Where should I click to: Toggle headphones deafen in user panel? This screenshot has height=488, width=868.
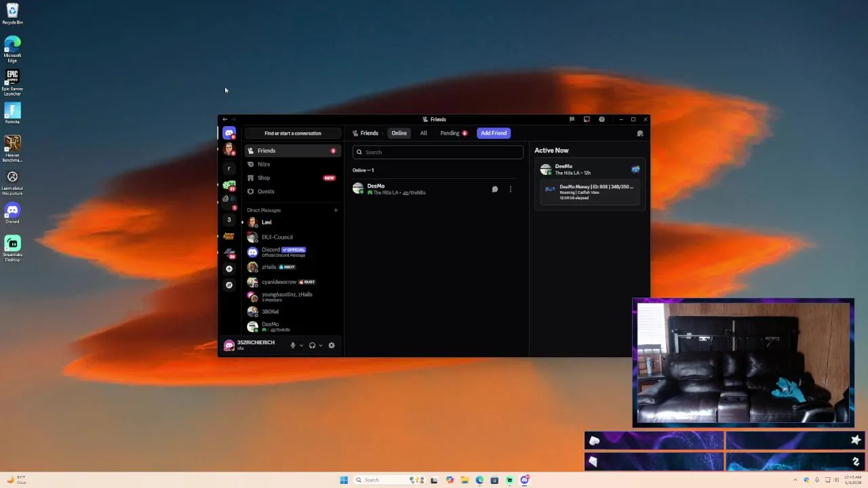[312, 346]
